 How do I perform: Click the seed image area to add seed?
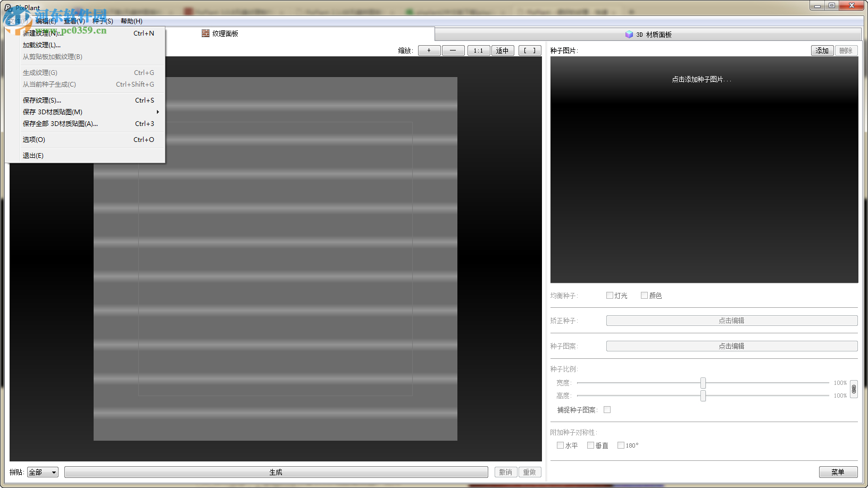[x=704, y=170]
